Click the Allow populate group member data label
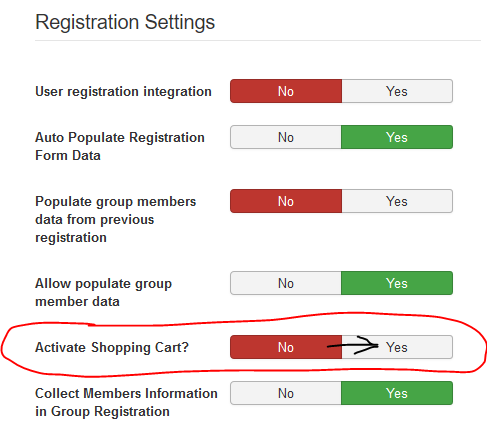 pos(104,292)
